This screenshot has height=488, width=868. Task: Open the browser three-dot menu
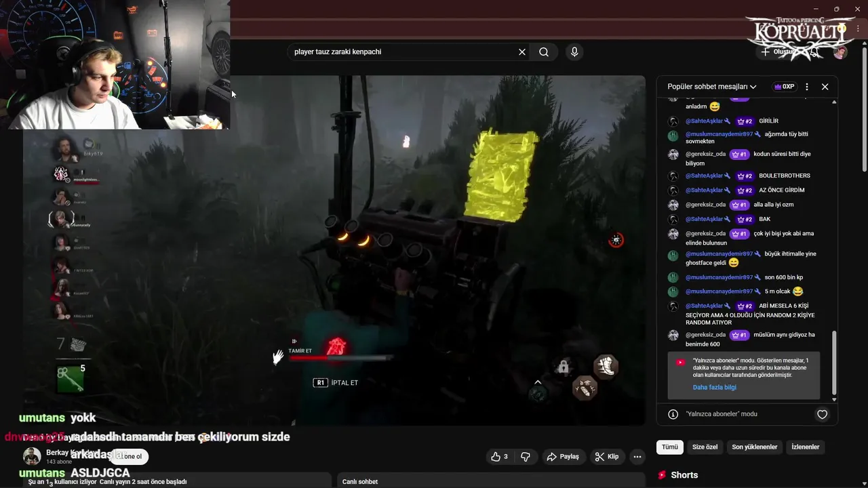(858, 29)
